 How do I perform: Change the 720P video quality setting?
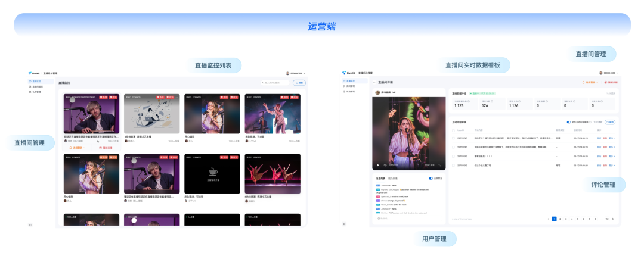(x=428, y=165)
